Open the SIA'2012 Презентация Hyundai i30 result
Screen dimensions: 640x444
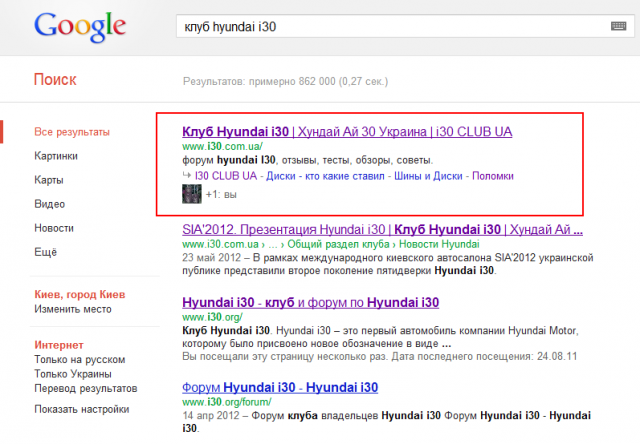(382, 229)
